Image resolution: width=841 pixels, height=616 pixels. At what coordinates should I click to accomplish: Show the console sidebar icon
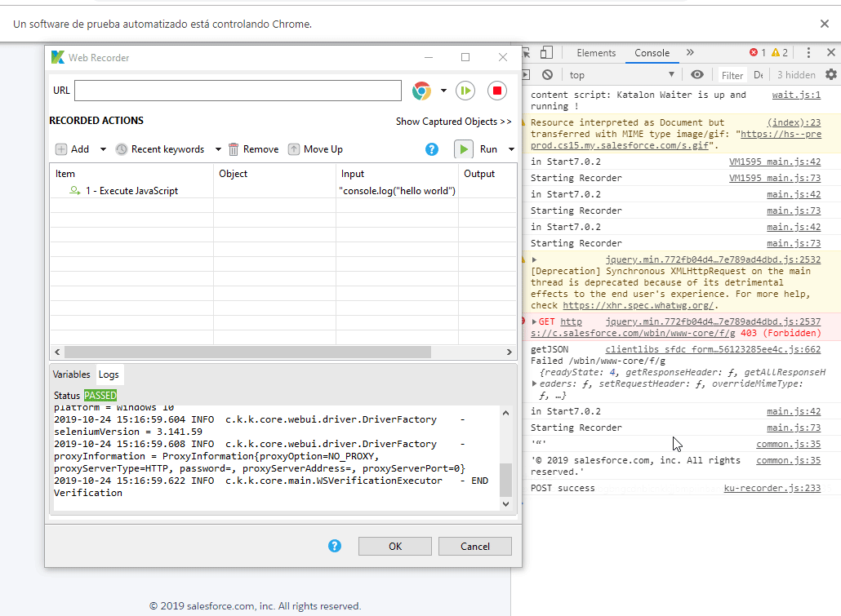(526, 74)
